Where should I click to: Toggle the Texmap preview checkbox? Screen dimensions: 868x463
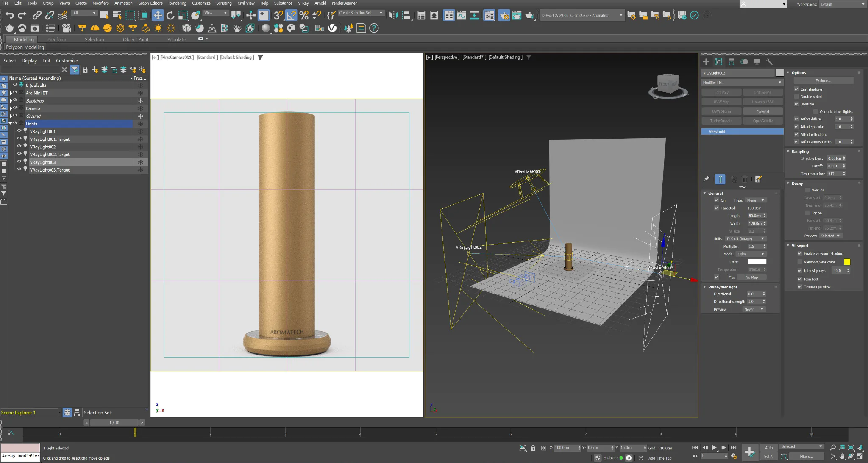(800, 287)
